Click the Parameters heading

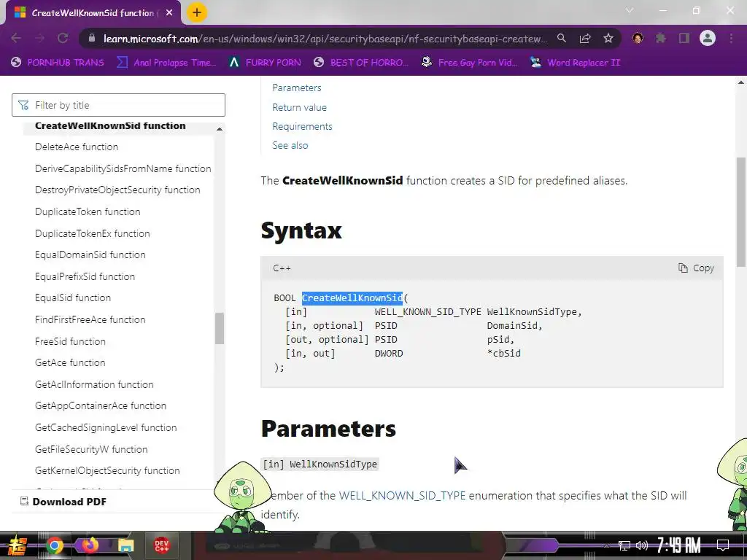328,428
